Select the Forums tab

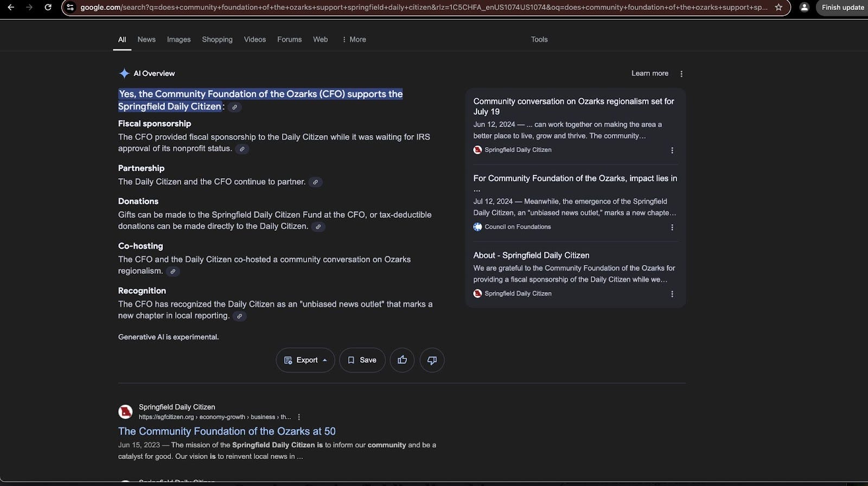[289, 40]
